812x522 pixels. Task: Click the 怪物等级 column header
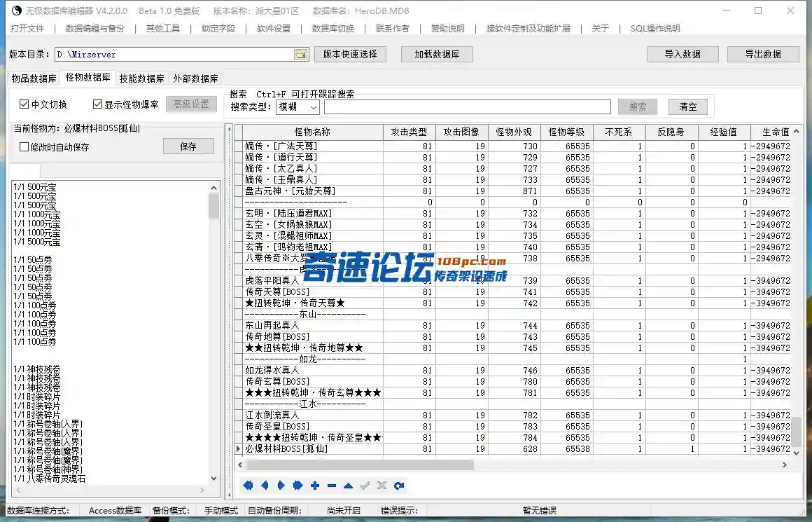566,132
